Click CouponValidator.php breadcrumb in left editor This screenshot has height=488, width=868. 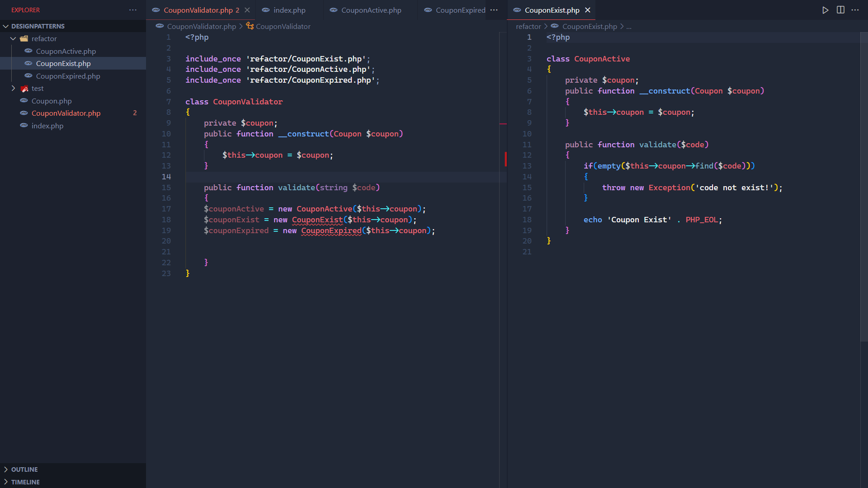[x=201, y=26]
